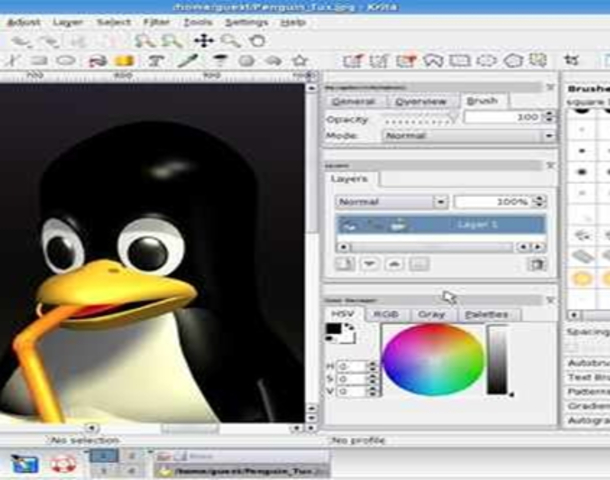Screen dimensions: 610x480
Task: Select the Pan hand tool
Action: [x=257, y=40]
